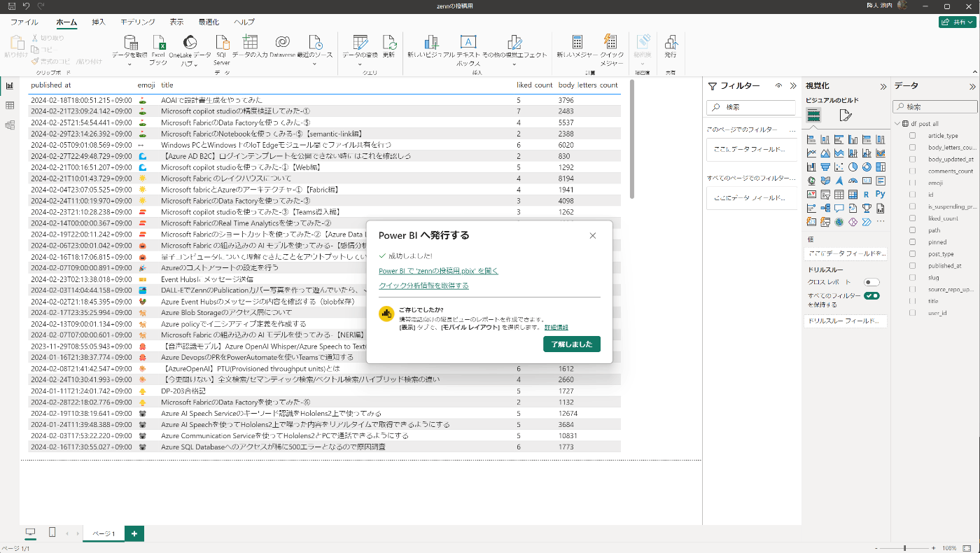Switch to Model view in left sidebar
The height and width of the screenshot is (553, 980).
(10, 125)
